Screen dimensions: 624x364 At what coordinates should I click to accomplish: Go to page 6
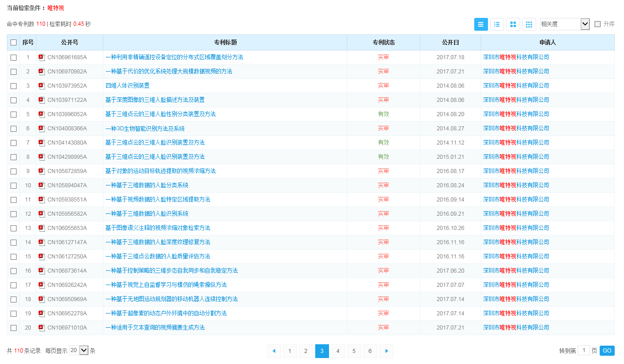(x=370, y=351)
